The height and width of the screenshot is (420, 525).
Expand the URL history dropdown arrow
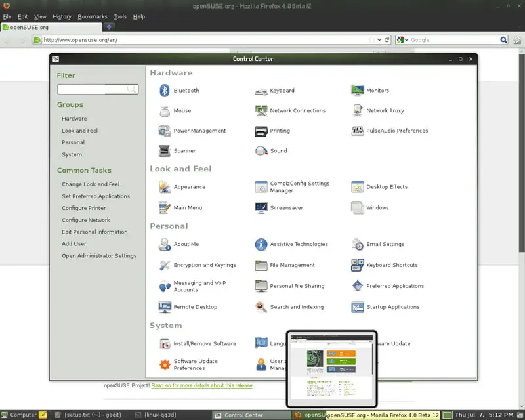379,40
